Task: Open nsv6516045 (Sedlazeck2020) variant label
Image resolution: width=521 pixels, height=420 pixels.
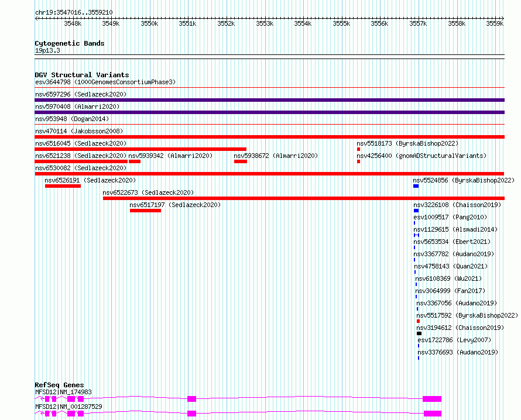Action: pyautogui.click(x=81, y=143)
